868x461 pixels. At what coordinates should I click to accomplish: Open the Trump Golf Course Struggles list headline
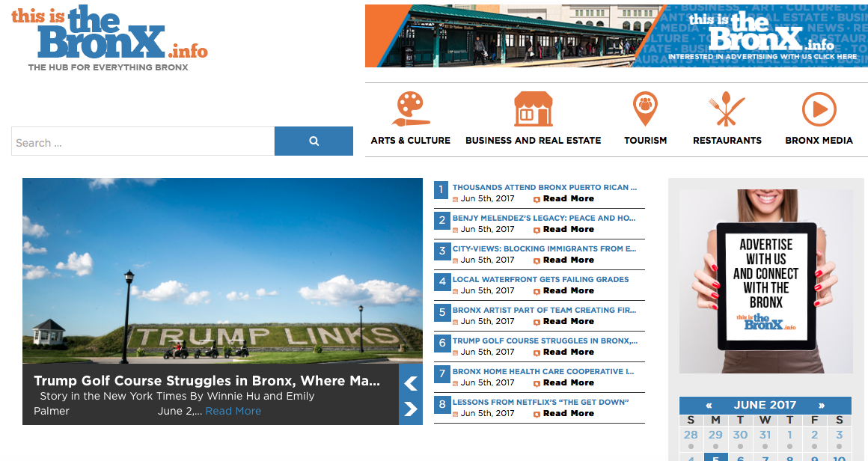(545, 341)
